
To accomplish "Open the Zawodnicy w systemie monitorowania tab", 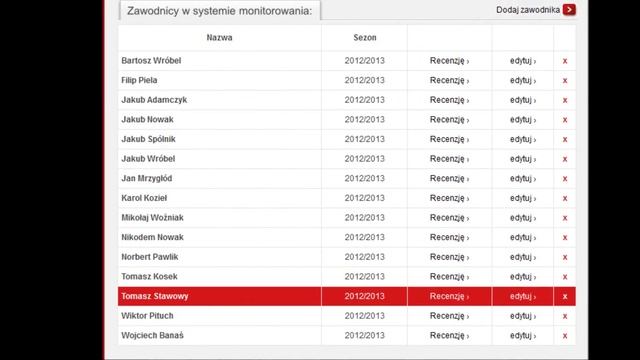I will (220, 11).
